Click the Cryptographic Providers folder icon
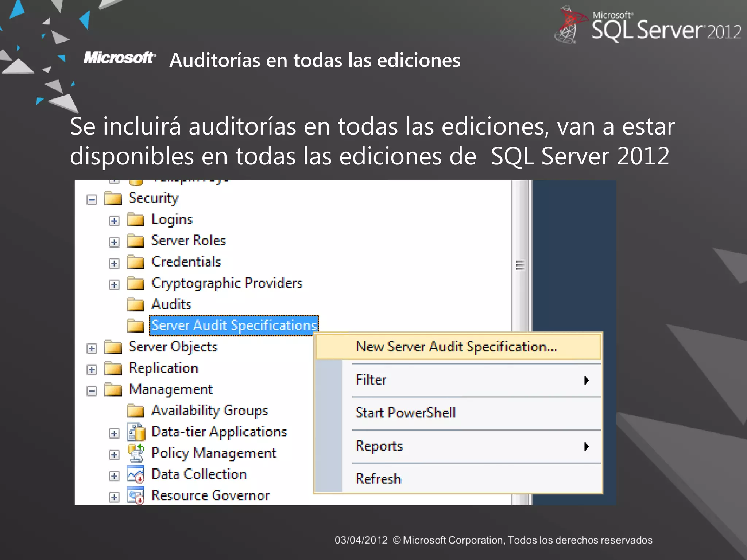Screen dimensions: 747x560 point(136,283)
